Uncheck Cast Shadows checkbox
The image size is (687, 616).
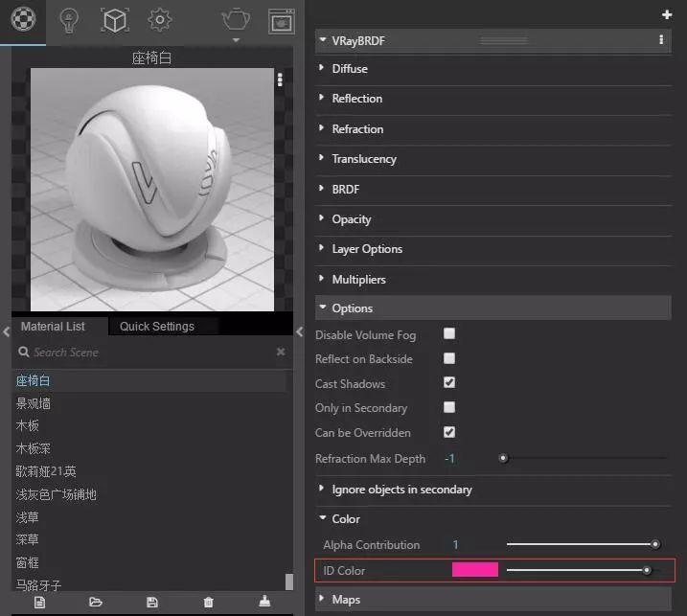point(449,382)
